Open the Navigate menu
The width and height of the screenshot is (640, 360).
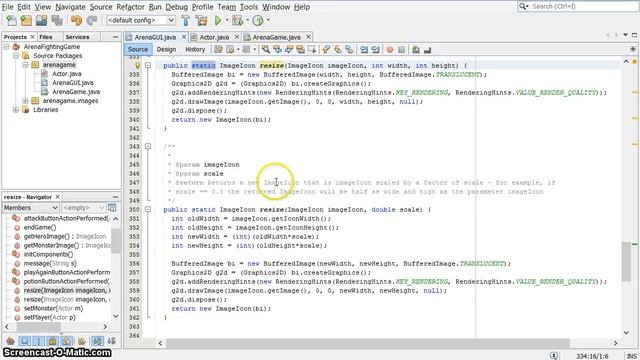(x=70, y=7)
